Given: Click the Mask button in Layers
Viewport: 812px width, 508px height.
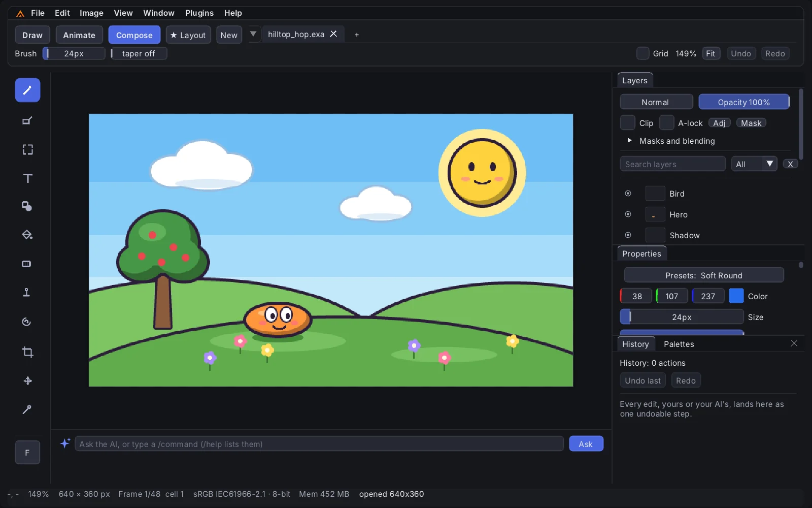Looking at the screenshot, I should [751, 123].
